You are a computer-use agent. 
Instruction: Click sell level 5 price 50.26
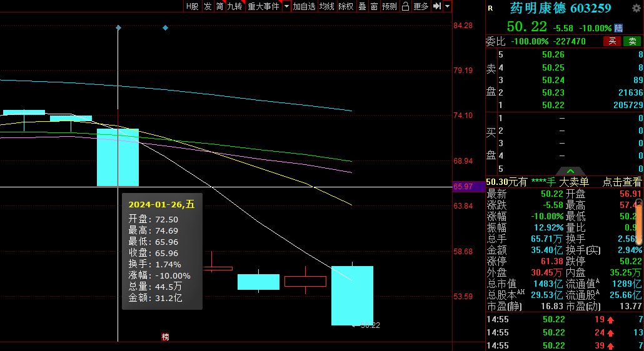pyautogui.click(x=553, y=54)
